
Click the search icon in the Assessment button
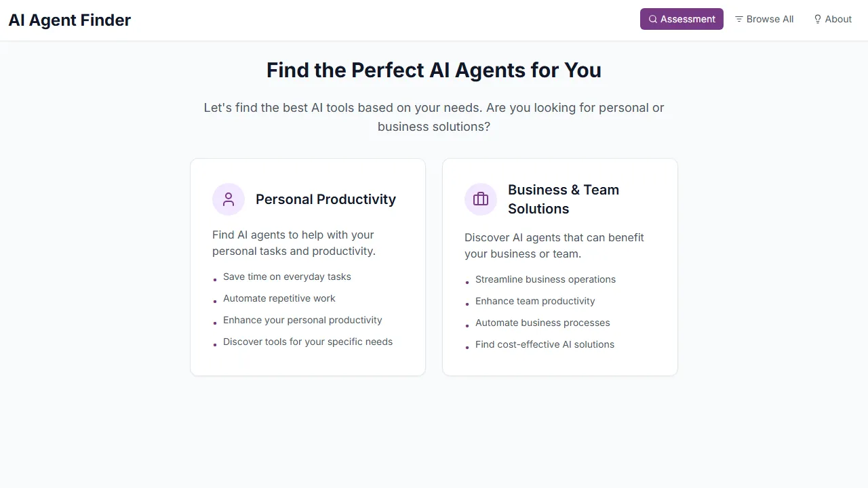coord(652,19)
